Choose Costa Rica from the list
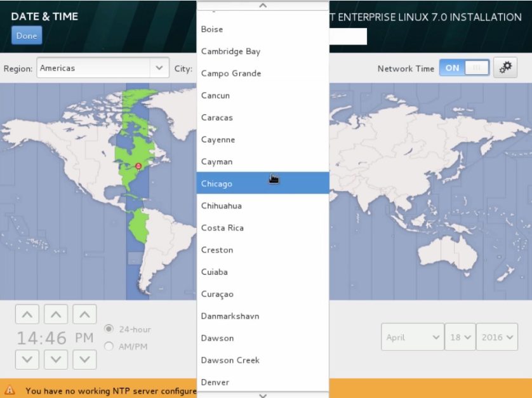 [263, 228]
